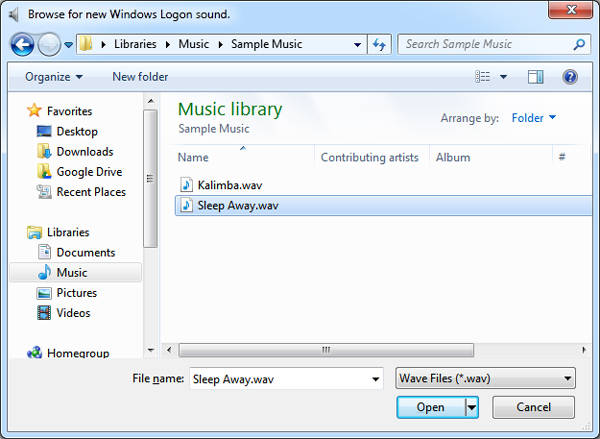This screenshot has width=600, height=439.
Task: Open Downloads in Favorites
Action: pyautogui.click(x=85, y=152)
